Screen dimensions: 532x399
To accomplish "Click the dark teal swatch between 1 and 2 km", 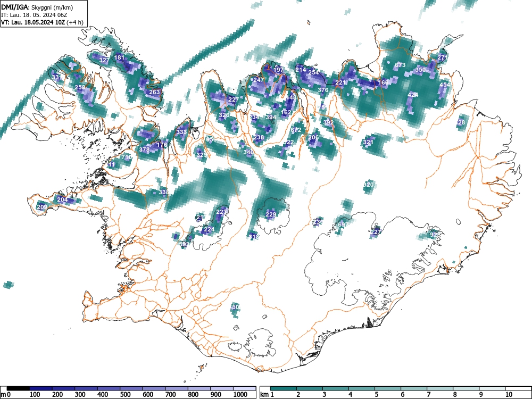I will [x=284, y=388].
